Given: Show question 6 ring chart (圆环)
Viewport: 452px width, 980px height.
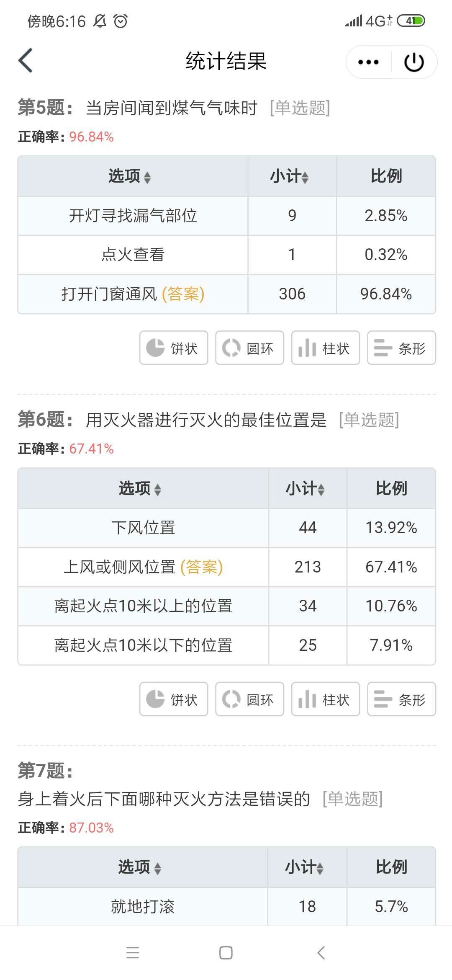Looking at the screenshot, I should tap(249, 699).
